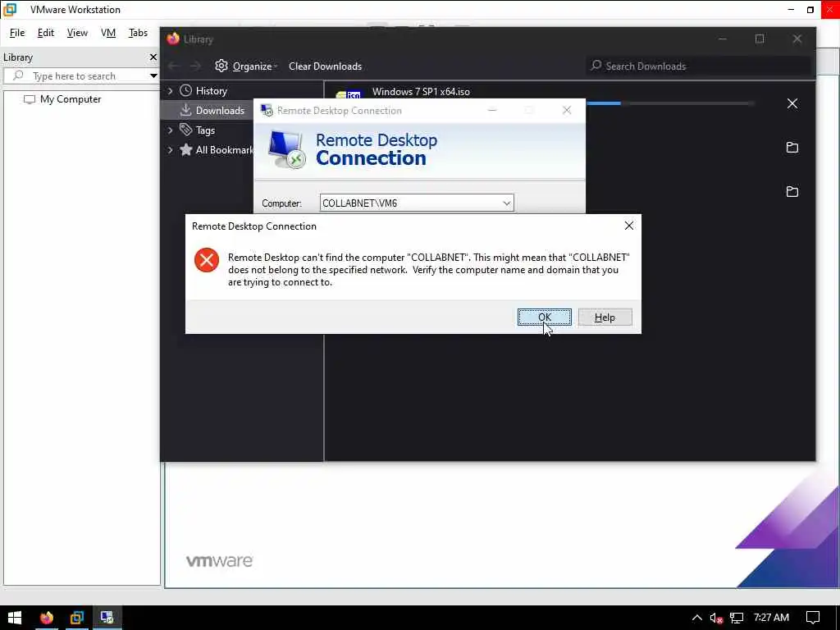Select Downloads in the Library sidebar
The width and height of the screenshot is (840, 630).
tap(220, 111)
